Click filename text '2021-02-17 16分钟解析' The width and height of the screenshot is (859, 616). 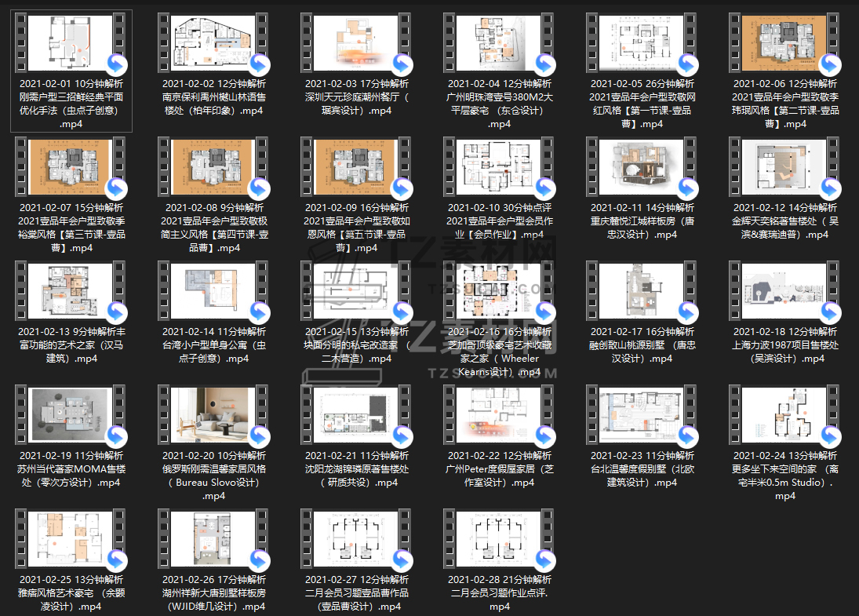click(x=642, y=332)
